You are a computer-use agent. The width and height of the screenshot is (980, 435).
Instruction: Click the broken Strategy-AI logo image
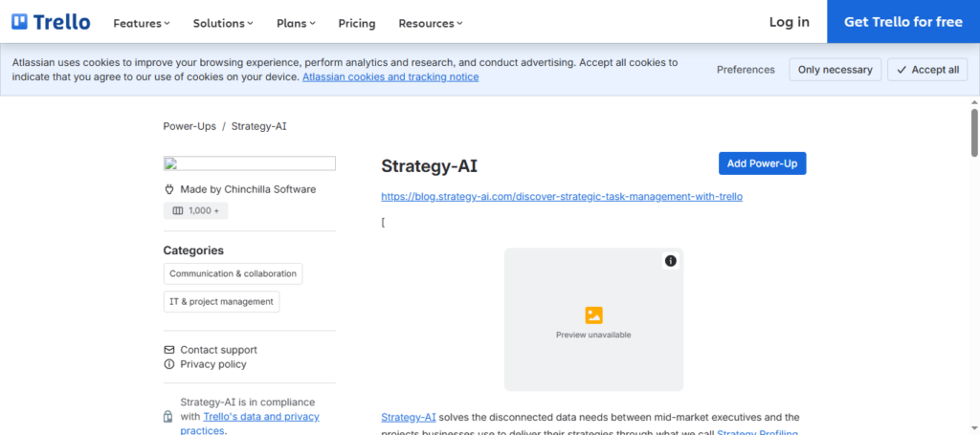click(x=250, y=163)
